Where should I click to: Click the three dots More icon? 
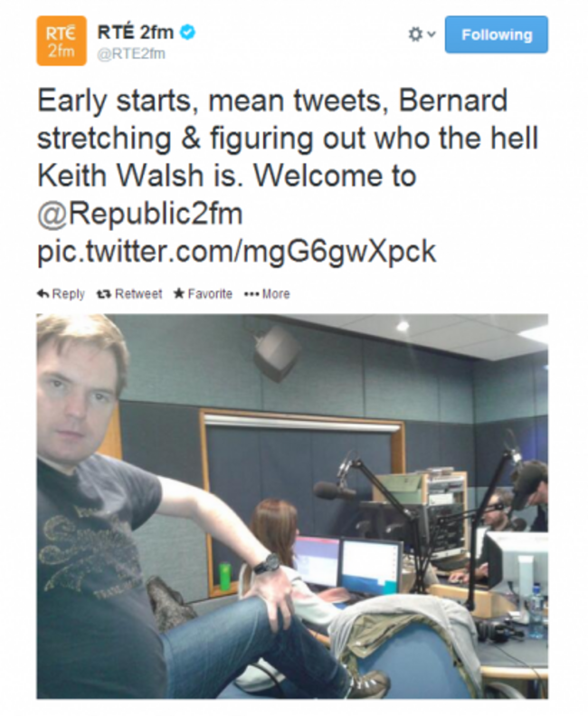251,294
